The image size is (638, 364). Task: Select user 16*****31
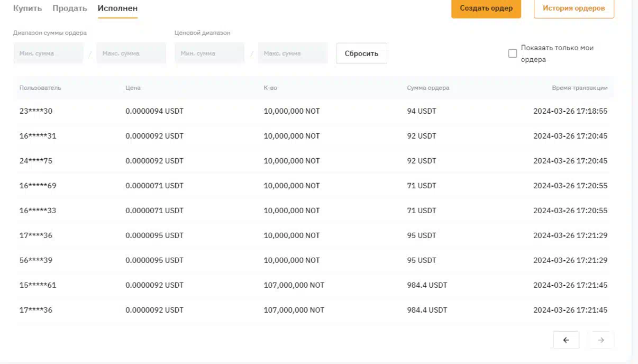click(38, 136)
